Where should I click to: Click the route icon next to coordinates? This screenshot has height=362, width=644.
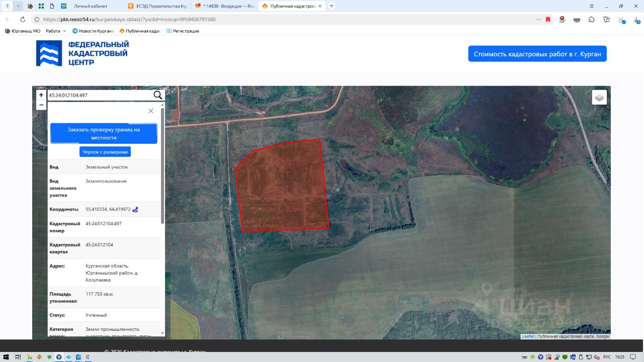pos(135,210)
